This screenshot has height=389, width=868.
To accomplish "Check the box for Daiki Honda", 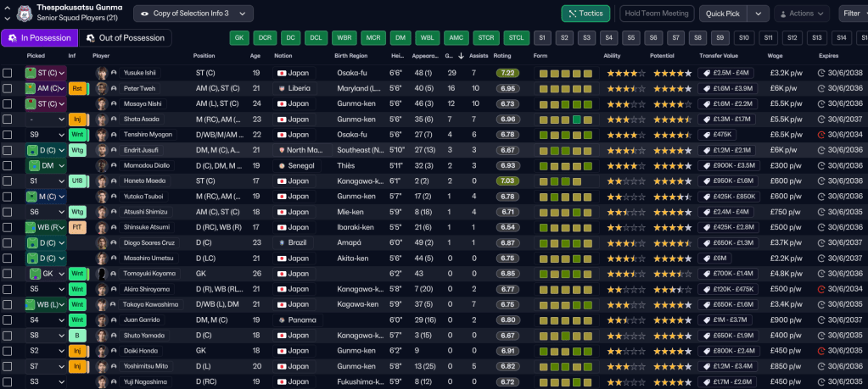I will pos(8,350).
